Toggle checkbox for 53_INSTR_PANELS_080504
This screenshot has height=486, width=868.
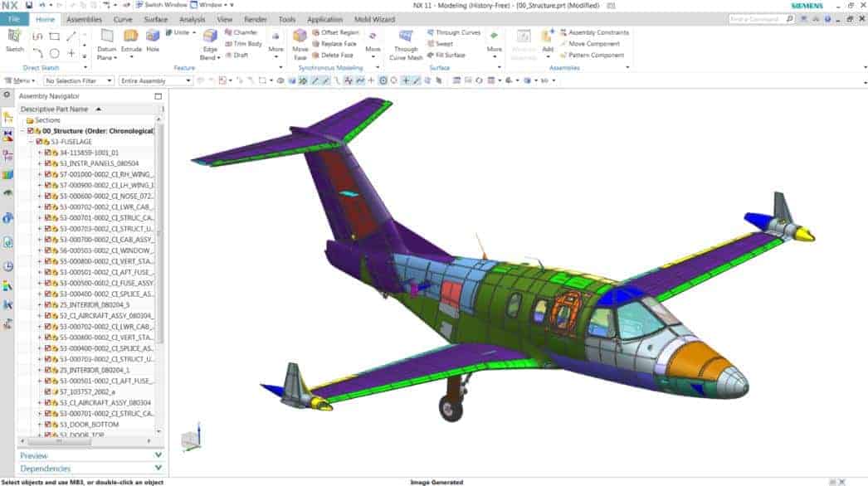tap(47, 163)
